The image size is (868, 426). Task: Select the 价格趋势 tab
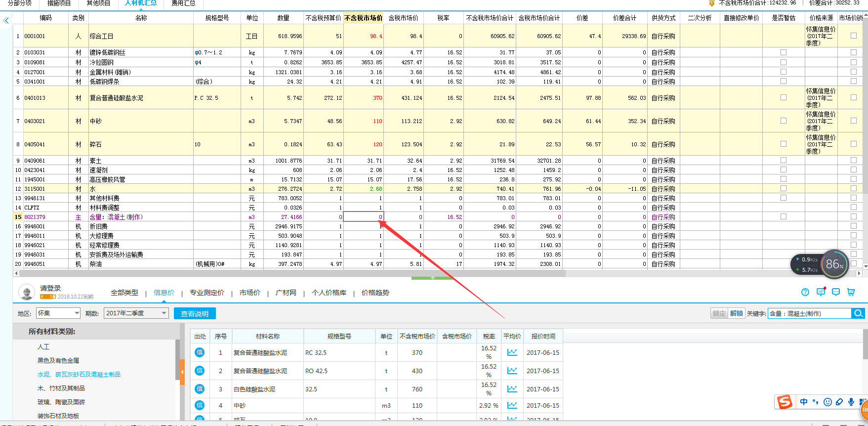pos(375,293)
